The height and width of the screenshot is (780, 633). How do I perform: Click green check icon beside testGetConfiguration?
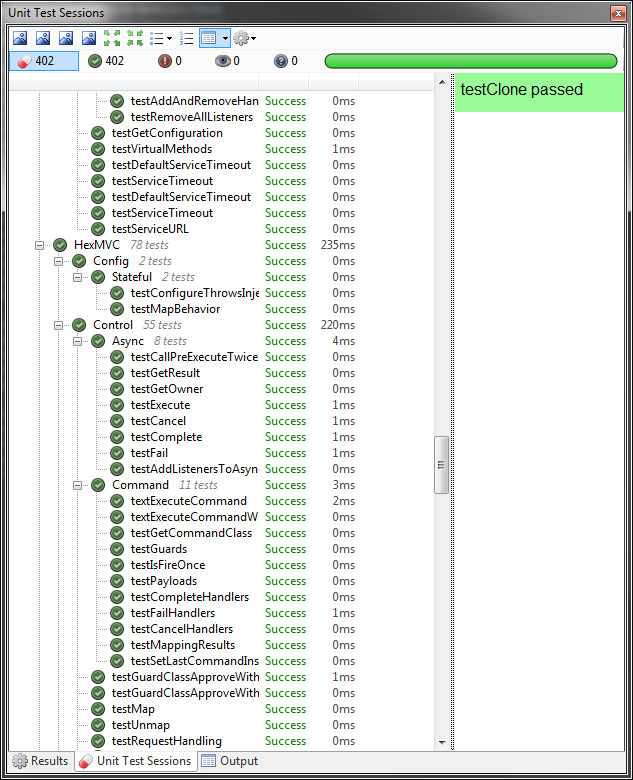98,133
